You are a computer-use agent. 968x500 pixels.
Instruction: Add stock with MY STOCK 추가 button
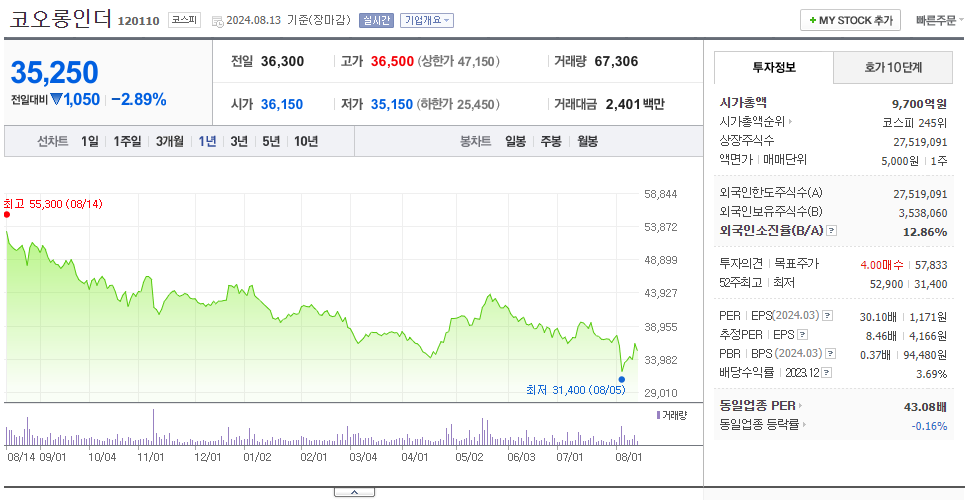pos(850,20)
